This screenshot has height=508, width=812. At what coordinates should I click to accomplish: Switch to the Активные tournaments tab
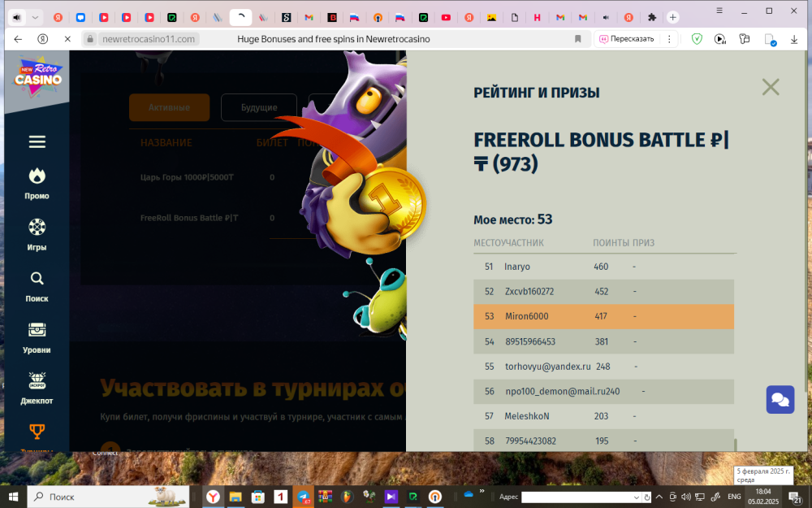pyautogui.click(x=169, y=107)
